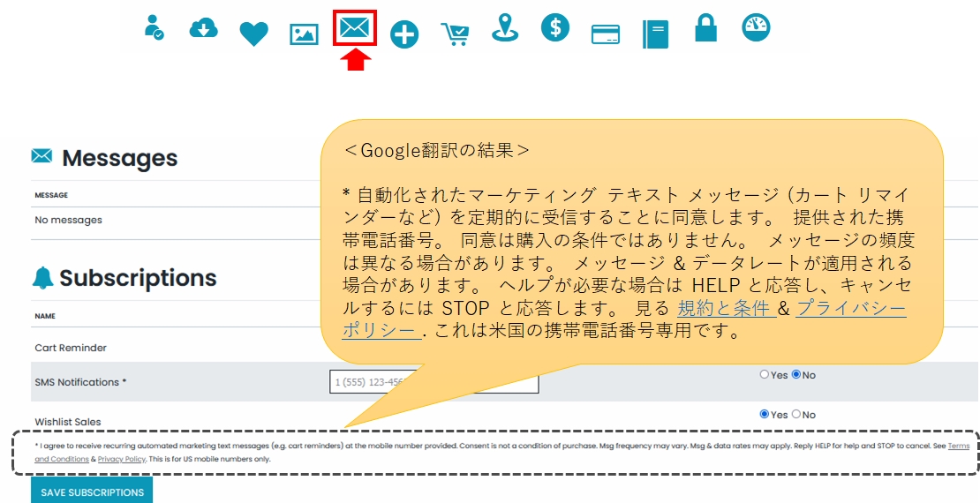The image size is (980, 503).
Task: Select No for SMS Notifications
Action: click(796, 375)
